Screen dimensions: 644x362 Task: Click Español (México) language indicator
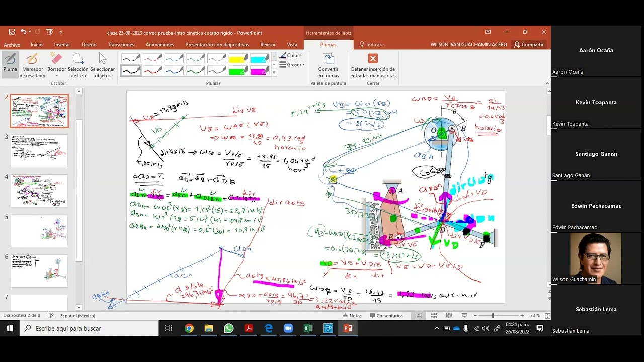tap(77, 316)
